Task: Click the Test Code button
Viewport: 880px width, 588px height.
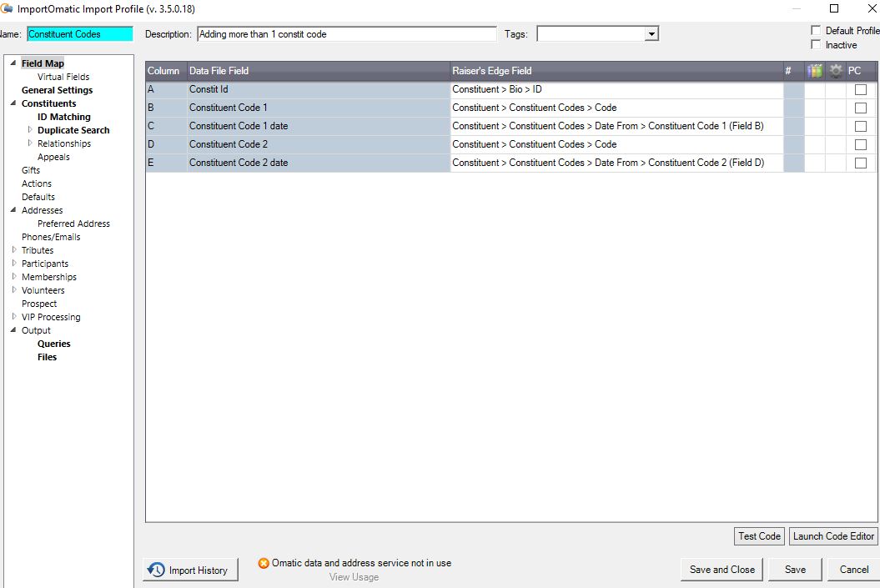Action: click(758, 536)
